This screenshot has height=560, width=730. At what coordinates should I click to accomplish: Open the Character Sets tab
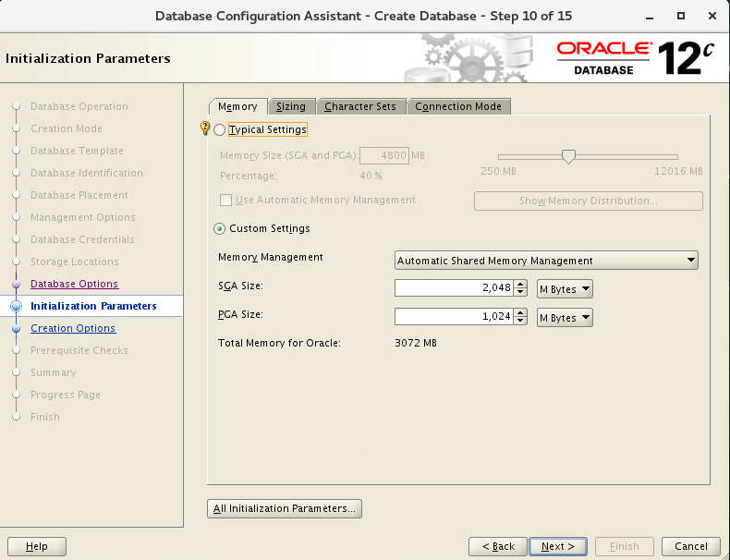pos(360,106)
